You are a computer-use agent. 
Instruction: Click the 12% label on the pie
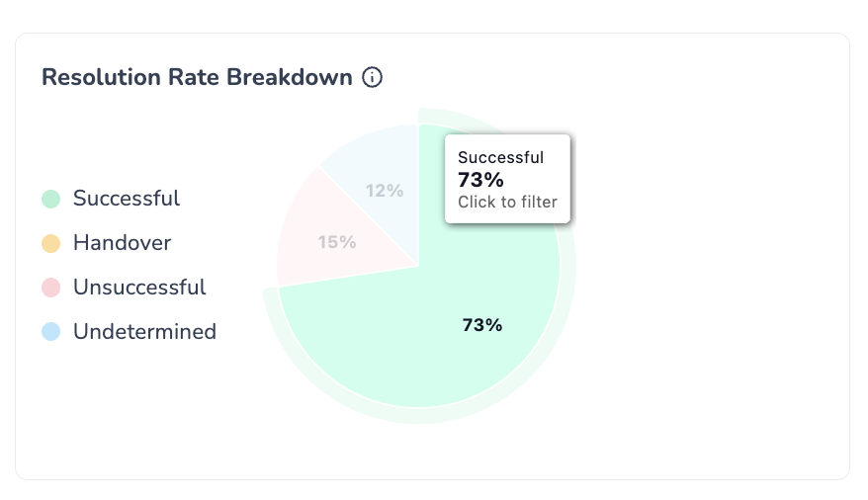385,191
